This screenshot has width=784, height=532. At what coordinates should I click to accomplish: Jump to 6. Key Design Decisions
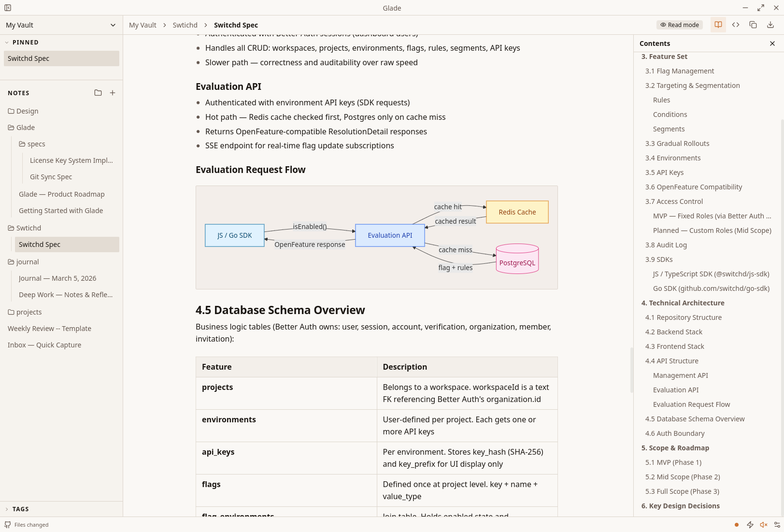tap(681, 506)
